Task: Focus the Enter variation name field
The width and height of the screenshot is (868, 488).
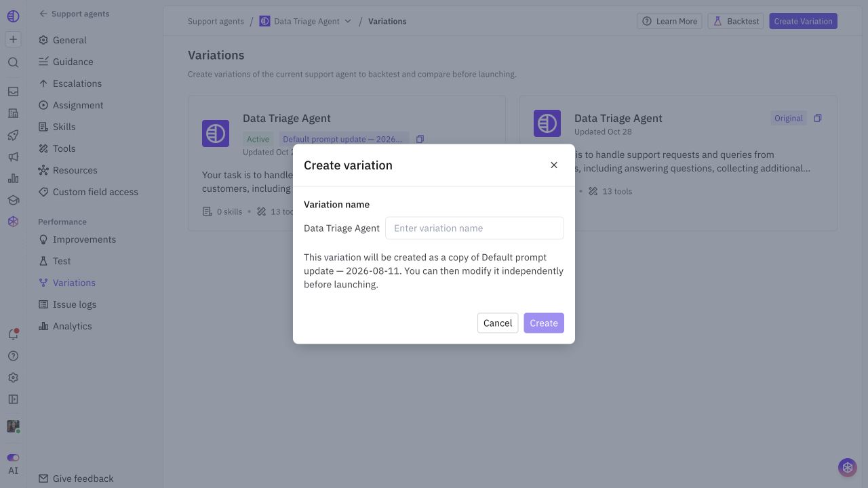Action: point(475,228)
